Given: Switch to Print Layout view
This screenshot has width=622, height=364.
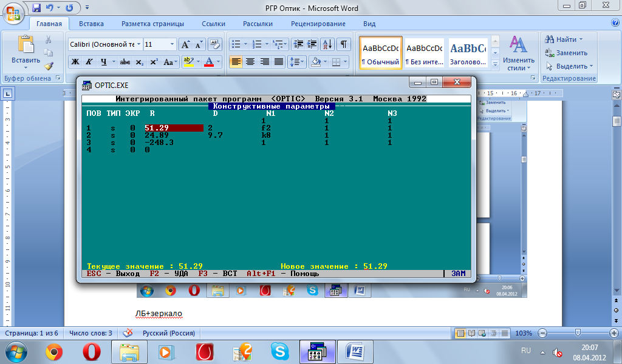Looking at the screenshot, I should 460,333.
